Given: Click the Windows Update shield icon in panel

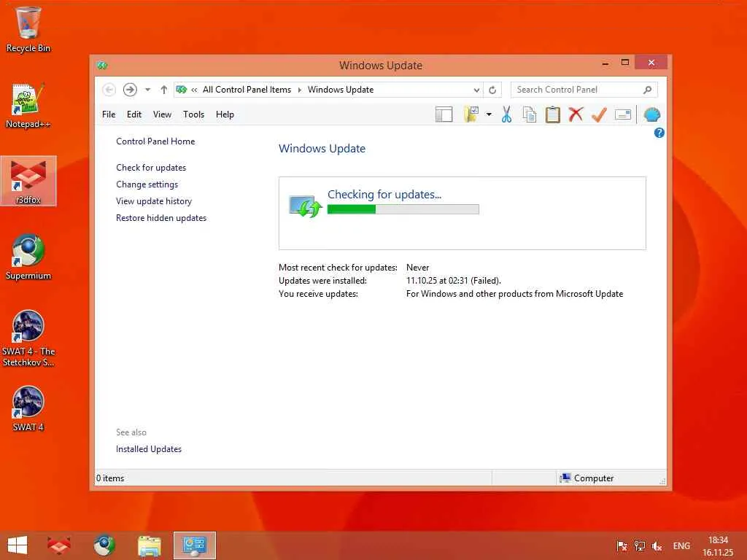Looking at the screenshot, I should [306, 206].
